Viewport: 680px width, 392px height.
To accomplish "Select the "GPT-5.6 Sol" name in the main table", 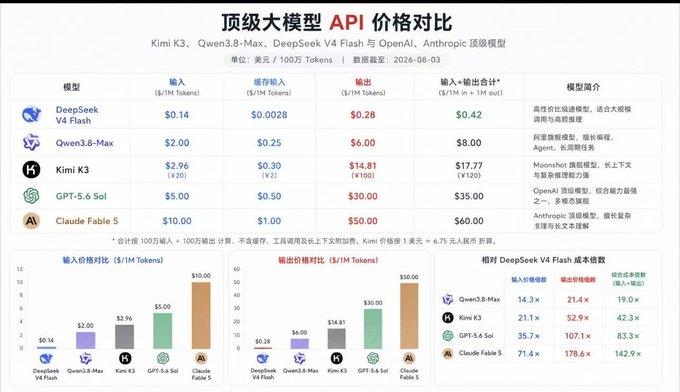I will [x=81, y=196].
